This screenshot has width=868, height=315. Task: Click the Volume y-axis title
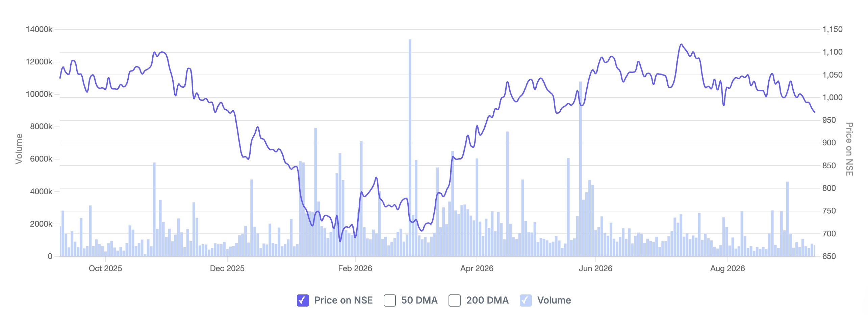(19, 149)
